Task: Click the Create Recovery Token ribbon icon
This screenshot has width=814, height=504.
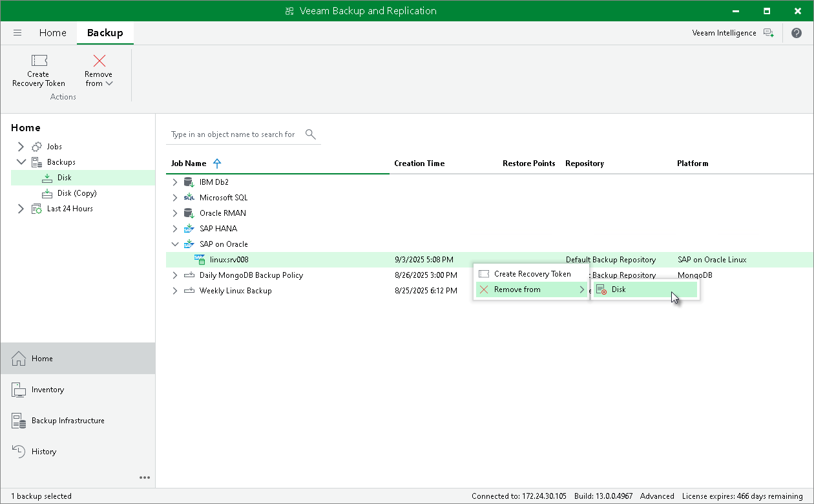Action: [39, 61]
